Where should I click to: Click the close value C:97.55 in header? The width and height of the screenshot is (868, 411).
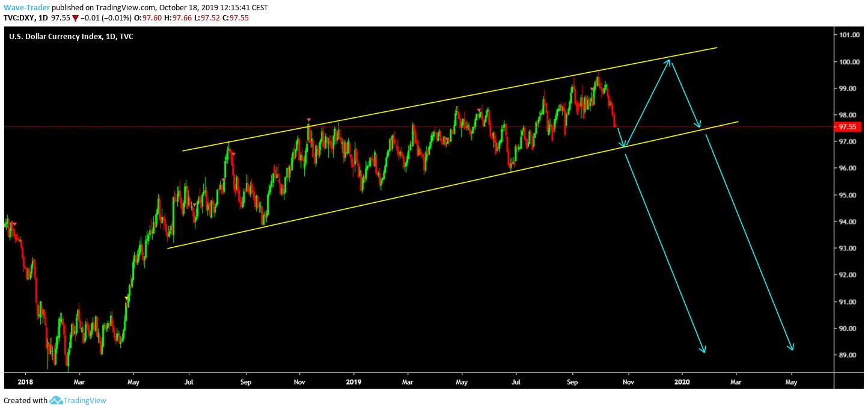pos(235,18)
